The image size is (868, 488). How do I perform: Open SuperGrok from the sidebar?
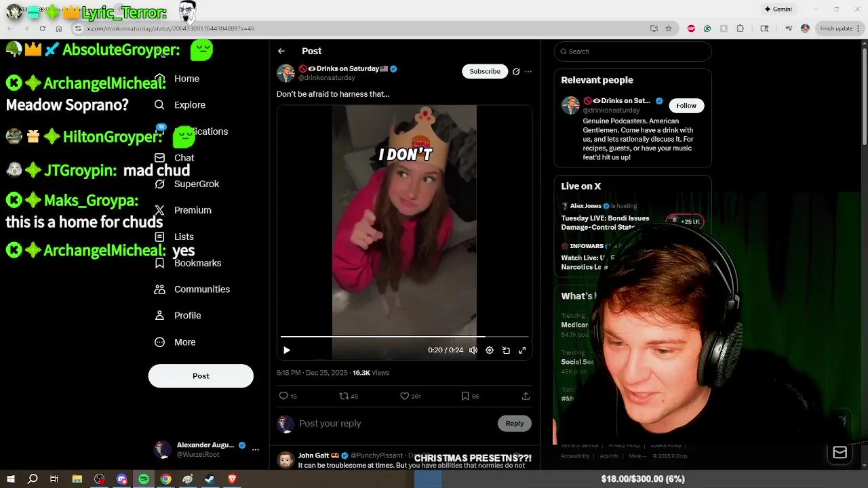coord(187,184)
